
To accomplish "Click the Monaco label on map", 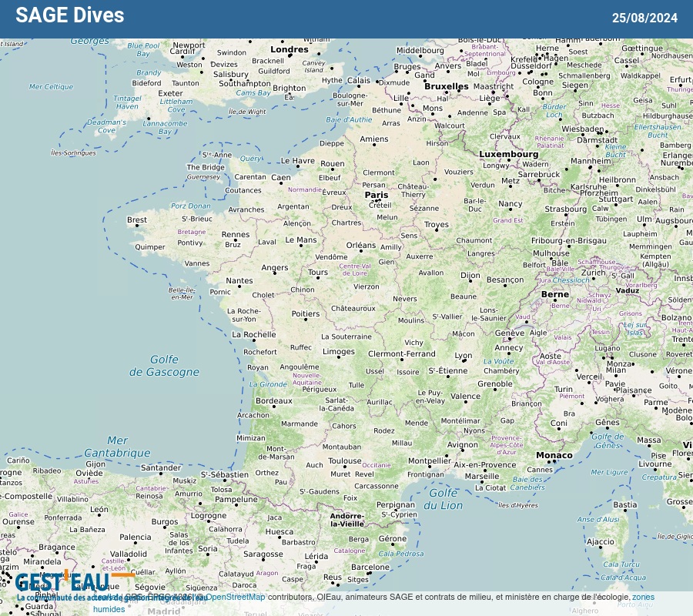I will (x=554, y=455).
